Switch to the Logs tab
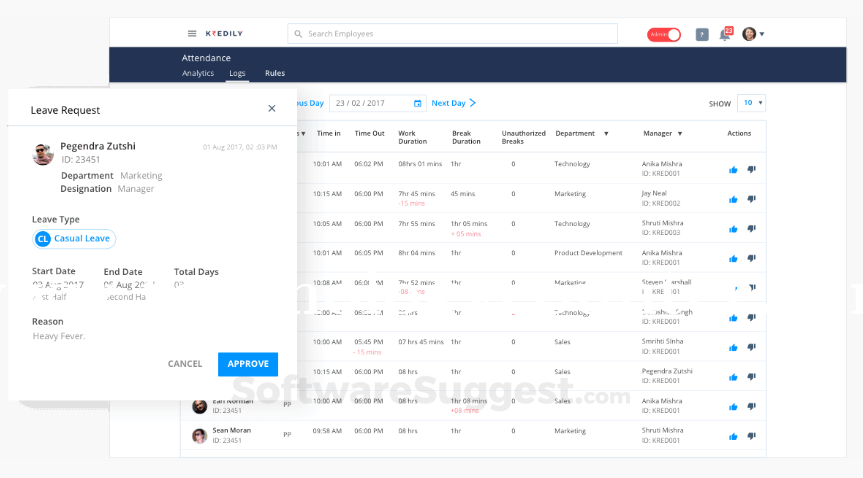This screenshot has width=863, height=478. pos(237,73)
